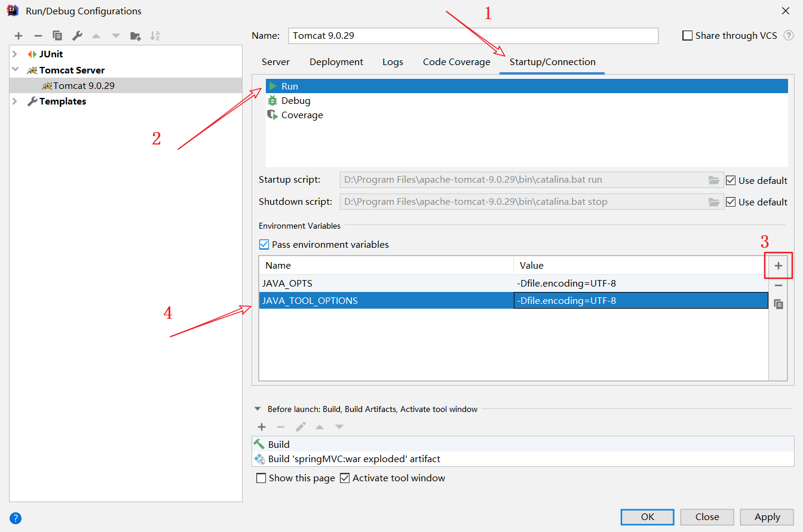Open the dialog Help button
The width and height of the screenshot is (803, 532).
(16, 518)
